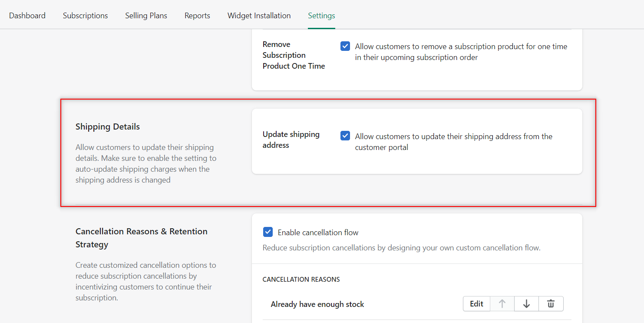Click 'Create customized cancellation options' description
Screen dimensions: 644x323
tap(146, 281)
